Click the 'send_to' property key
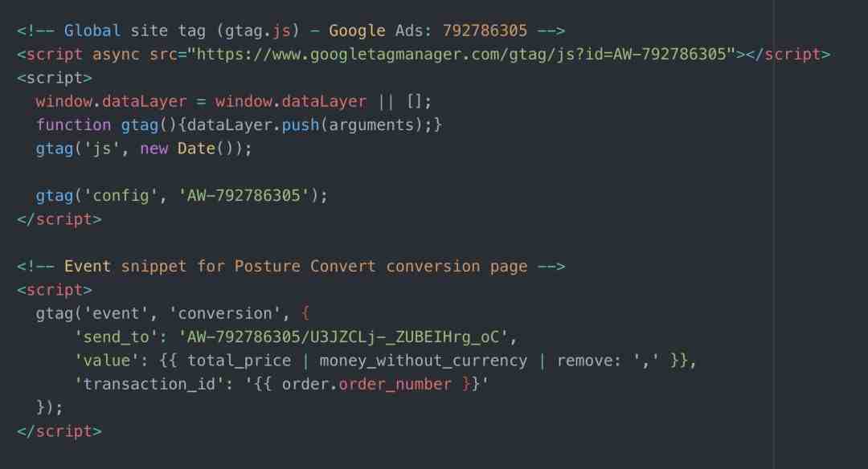868x469 pixels. tap(116, 336)
